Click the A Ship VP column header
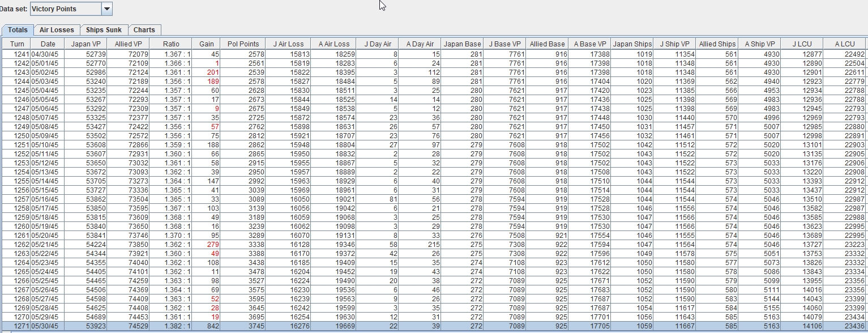 click(760, 44)
